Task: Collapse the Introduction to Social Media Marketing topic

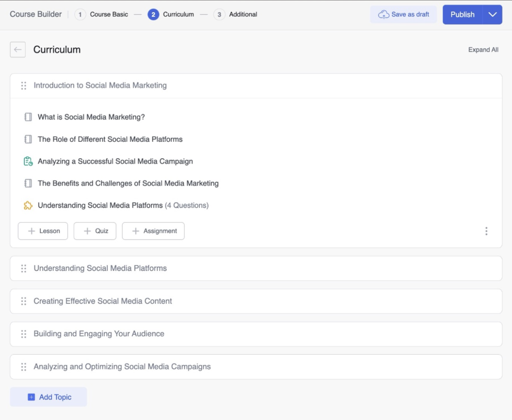Action: [x=100, y=86]
